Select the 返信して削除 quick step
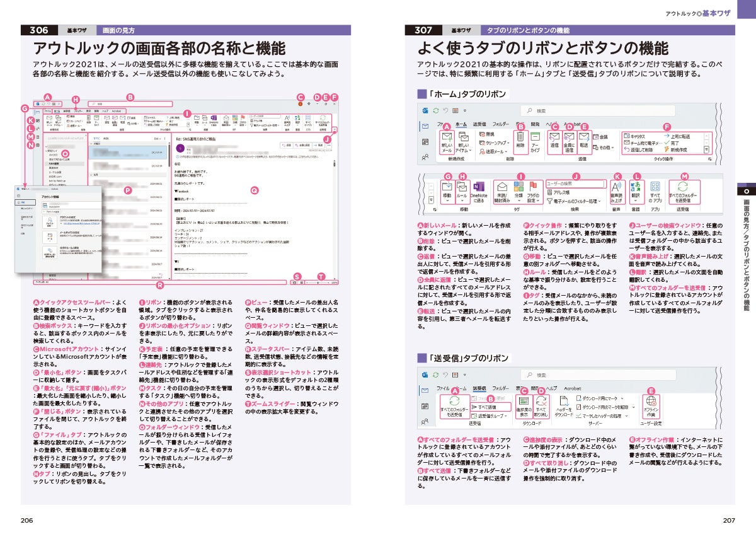Screen dimensions: 756x534 tap(639, 149)
